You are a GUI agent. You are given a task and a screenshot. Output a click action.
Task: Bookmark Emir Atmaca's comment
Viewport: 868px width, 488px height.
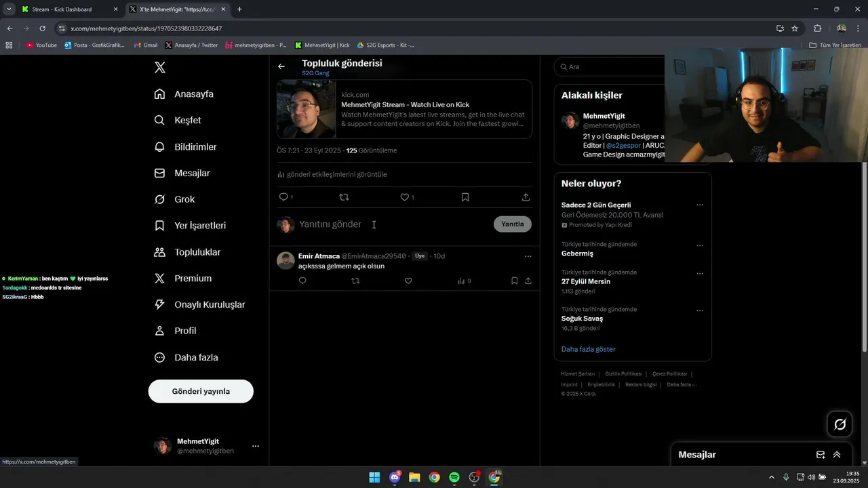coord(515,281)
